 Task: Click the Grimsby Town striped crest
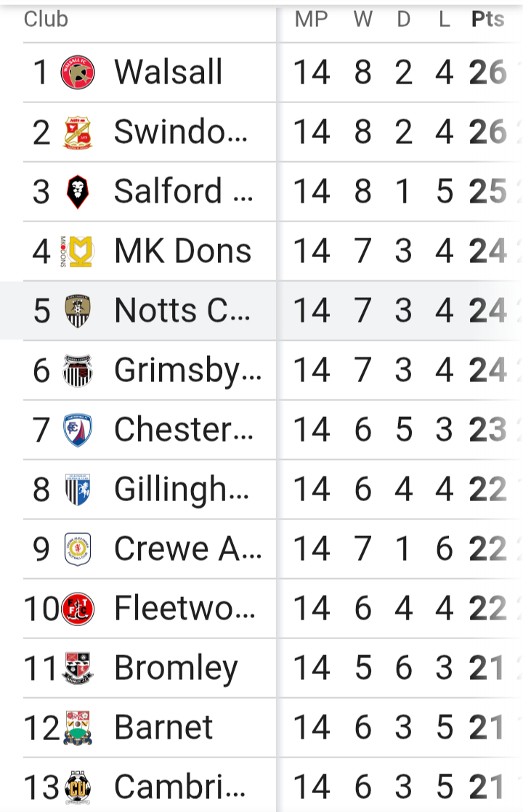(x=77, y=370)
